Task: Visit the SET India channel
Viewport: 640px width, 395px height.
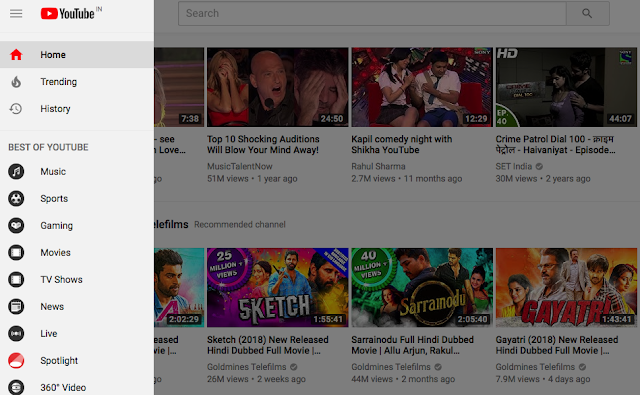Action: (514, 166)
